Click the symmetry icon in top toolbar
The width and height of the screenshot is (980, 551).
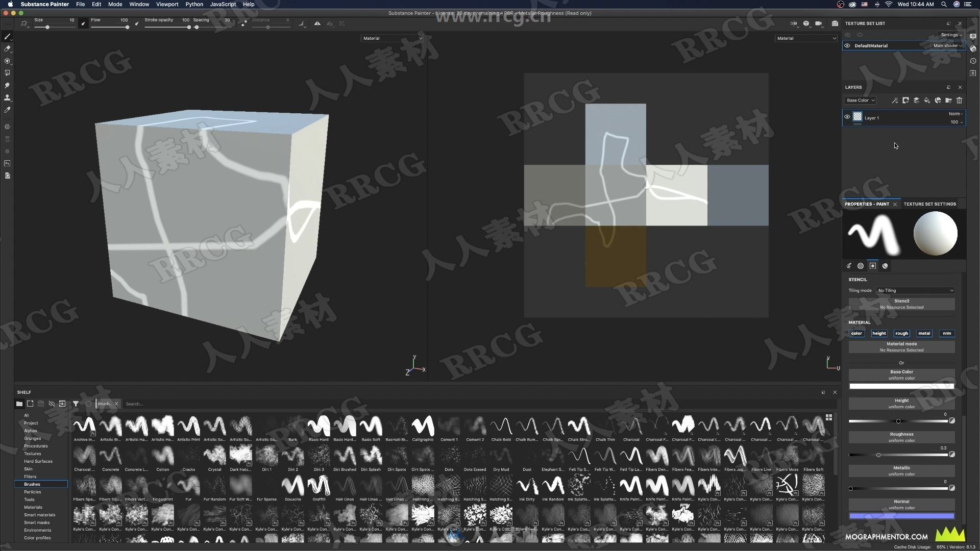tap(317, 23)
